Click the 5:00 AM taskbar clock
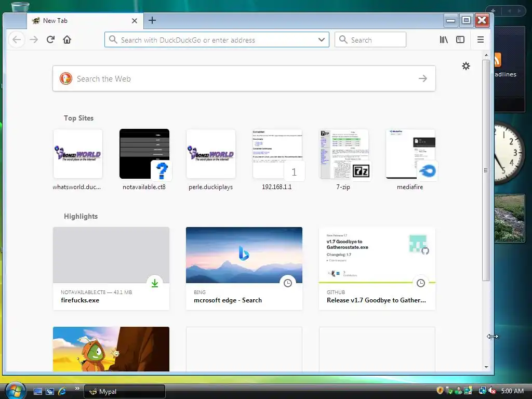 pyautogui.click(x=512, y=391)
